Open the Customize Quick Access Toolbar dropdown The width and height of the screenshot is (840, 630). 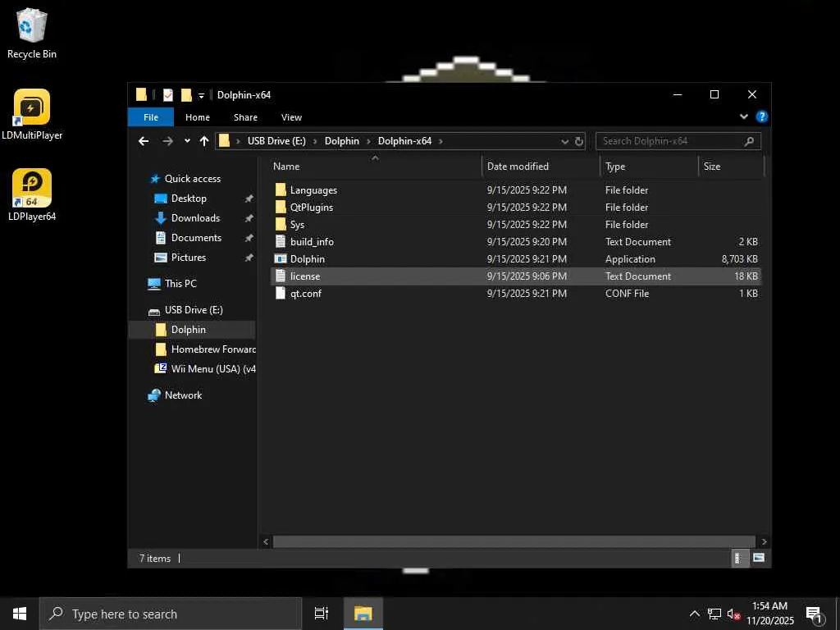(x=201, y=95)
